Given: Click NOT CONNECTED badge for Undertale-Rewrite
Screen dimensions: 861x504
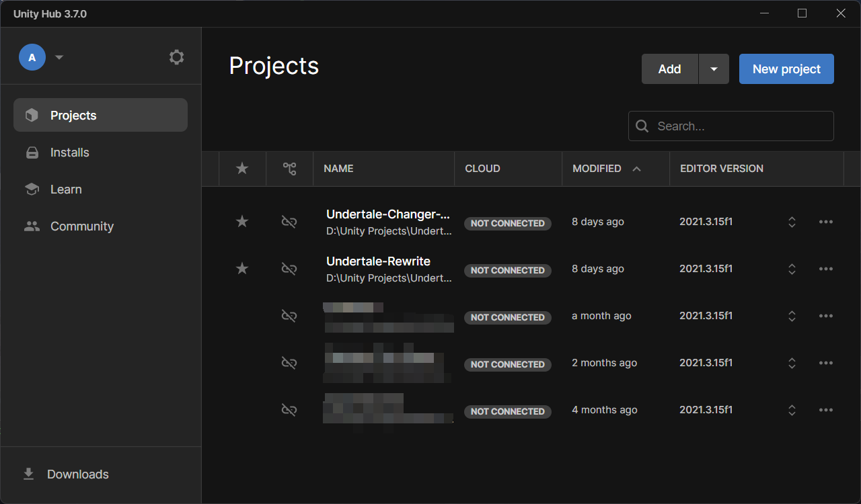Looking at the screenshot, I should tap(508, 270).
